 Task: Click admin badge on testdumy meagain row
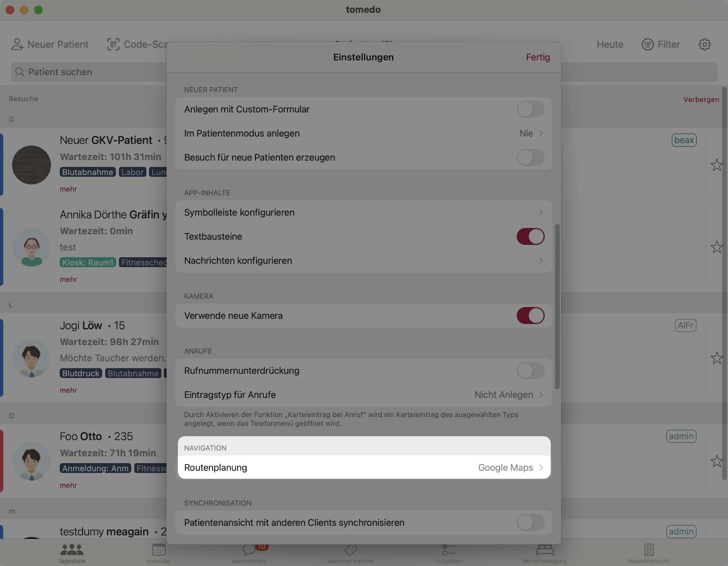coord(681,532)
